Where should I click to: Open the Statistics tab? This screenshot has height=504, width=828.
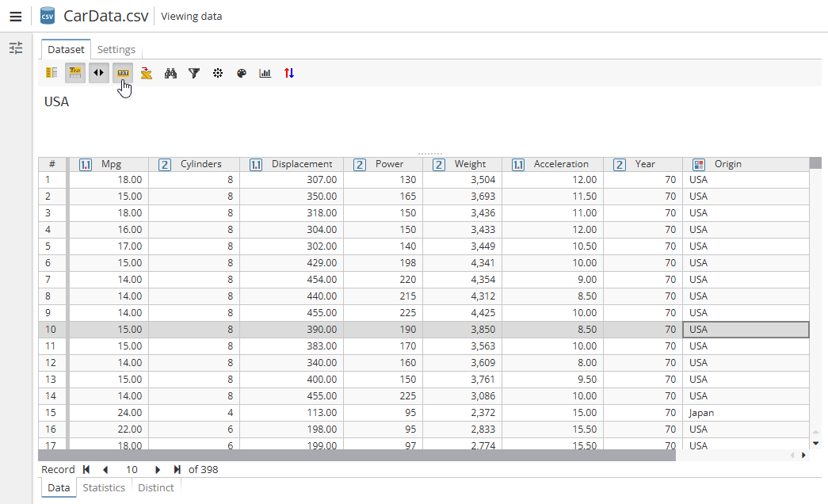point(104,487)
